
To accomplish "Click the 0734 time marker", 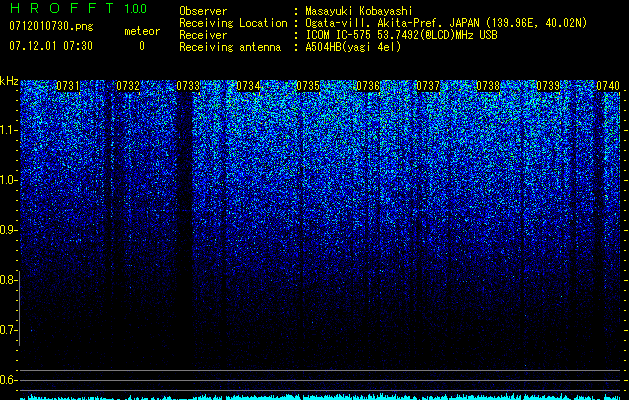I will [248, 86].
